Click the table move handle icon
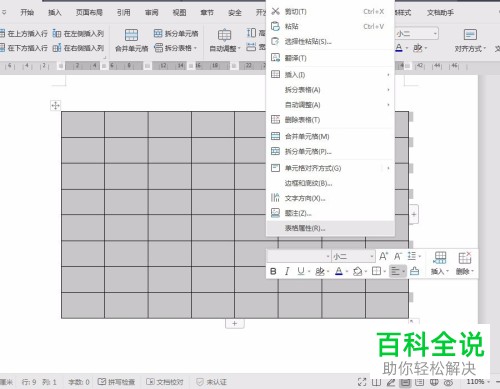This screenshot has width=500, height=389. pos(55,106)
